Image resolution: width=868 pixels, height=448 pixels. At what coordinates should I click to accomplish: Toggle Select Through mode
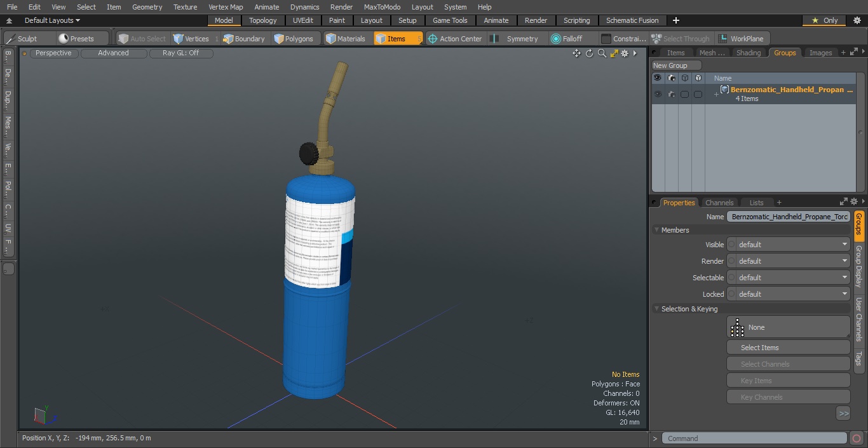click(x=681, y=39)
